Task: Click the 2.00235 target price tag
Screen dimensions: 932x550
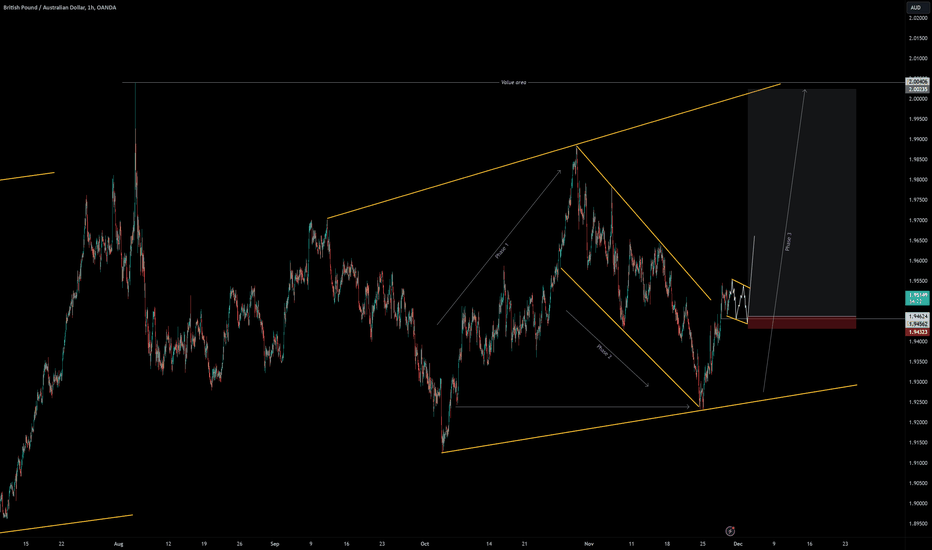Action: (918, 89)
